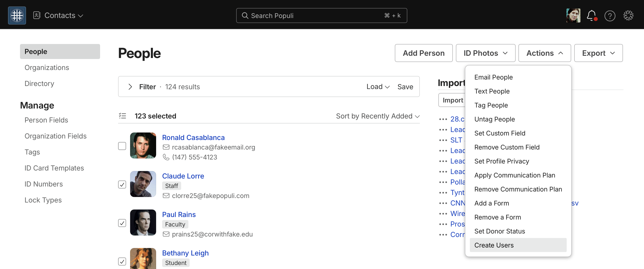Open the Sort by Recently Added dropdown
Screen dimensions: 644x269
click(378, 116)
